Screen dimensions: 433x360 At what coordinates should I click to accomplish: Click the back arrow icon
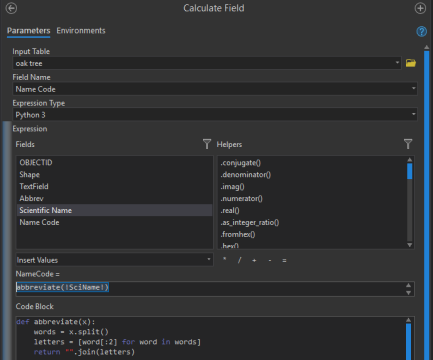click(12, 8)
